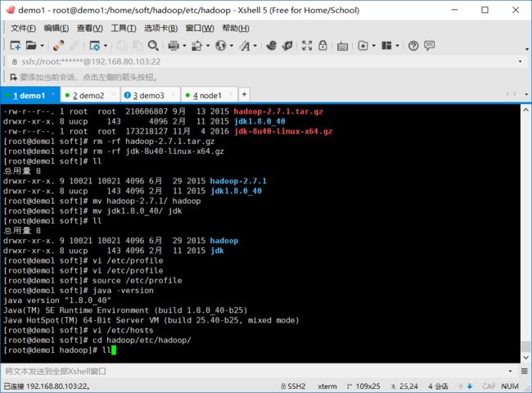Click the blue download arrow status icon
Viewport: 532px width, 393px height.
[470, 386]
